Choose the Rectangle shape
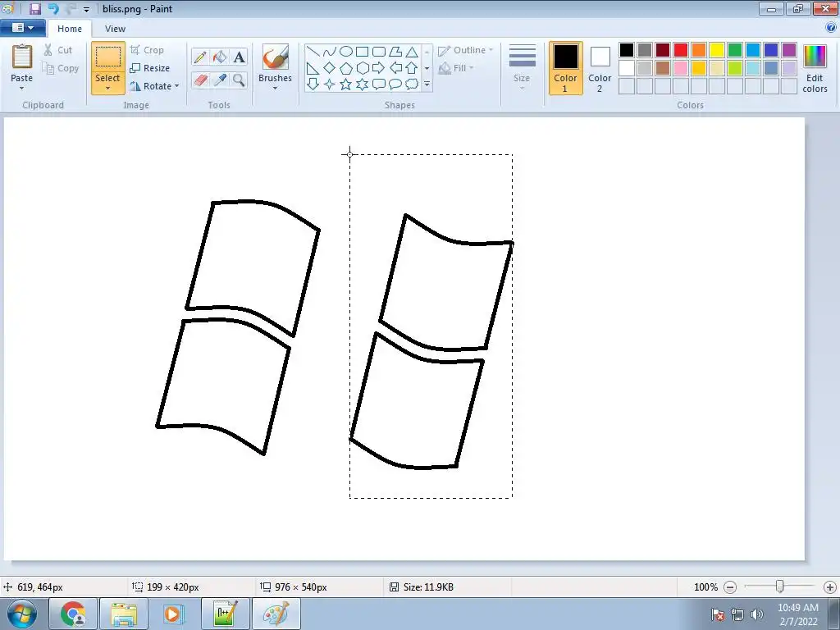This screenshot has height=630, width=840. click(x=362, y=52)
